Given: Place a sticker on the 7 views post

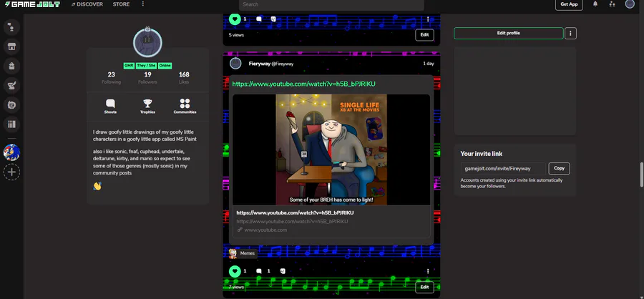Looking at the screenshot, I should pos(283,271).
